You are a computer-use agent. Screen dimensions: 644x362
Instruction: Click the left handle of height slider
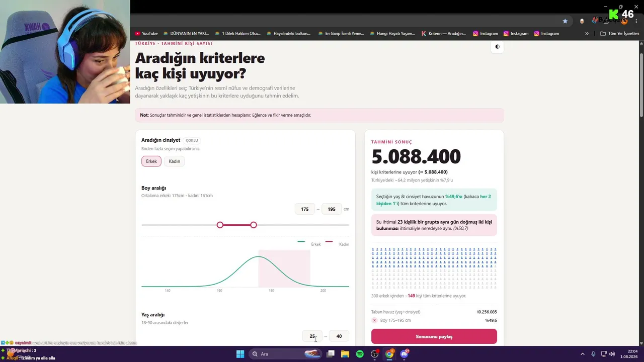(220, 225)
